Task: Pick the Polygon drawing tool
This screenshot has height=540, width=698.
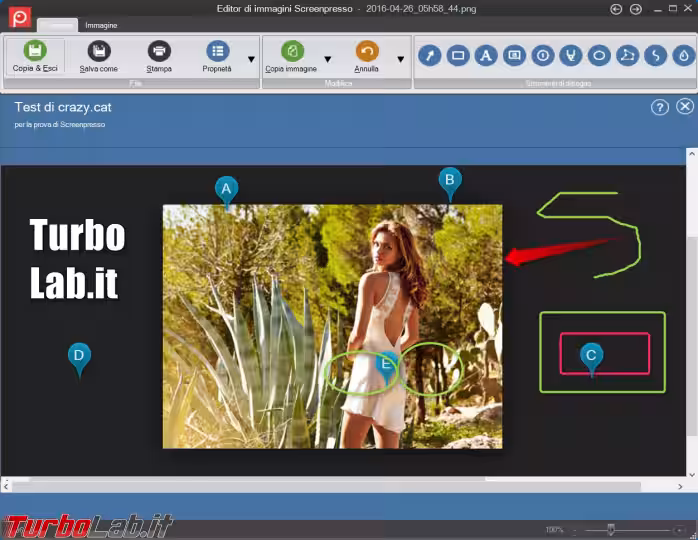Action: 627,55
